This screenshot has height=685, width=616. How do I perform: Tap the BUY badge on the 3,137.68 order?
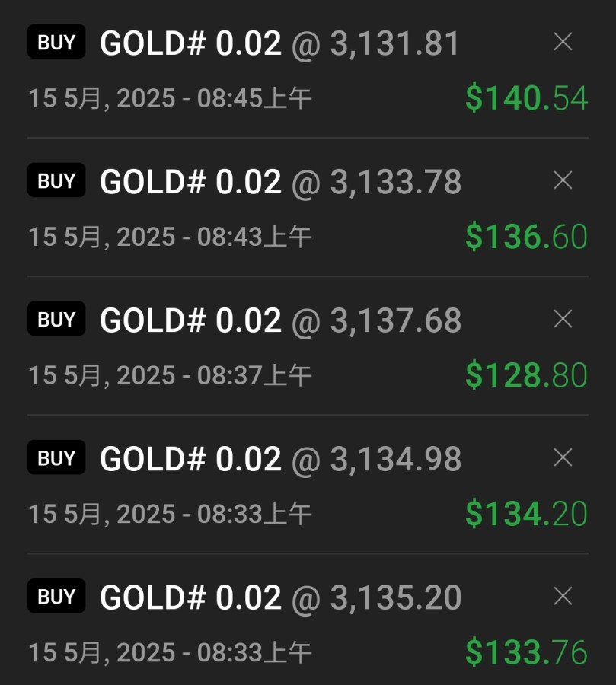pyautogui.click(x=56, y=320)
